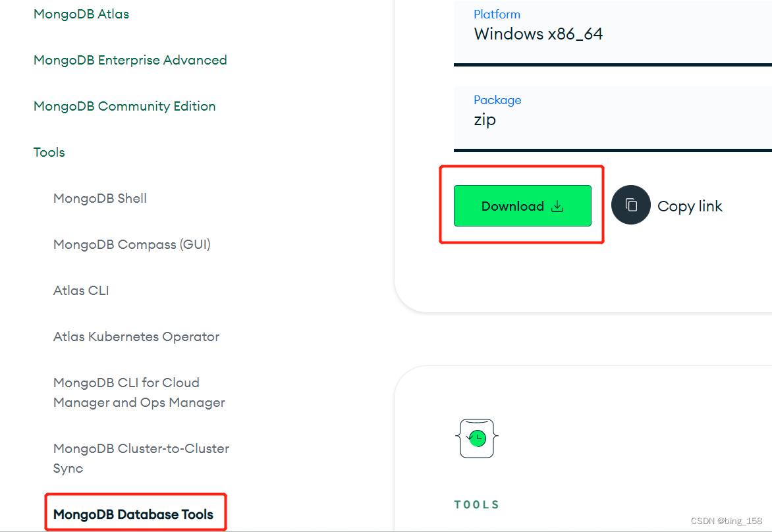
Task: Click the Windows x86_64 platform text
Action: click(x=538, y=34)
